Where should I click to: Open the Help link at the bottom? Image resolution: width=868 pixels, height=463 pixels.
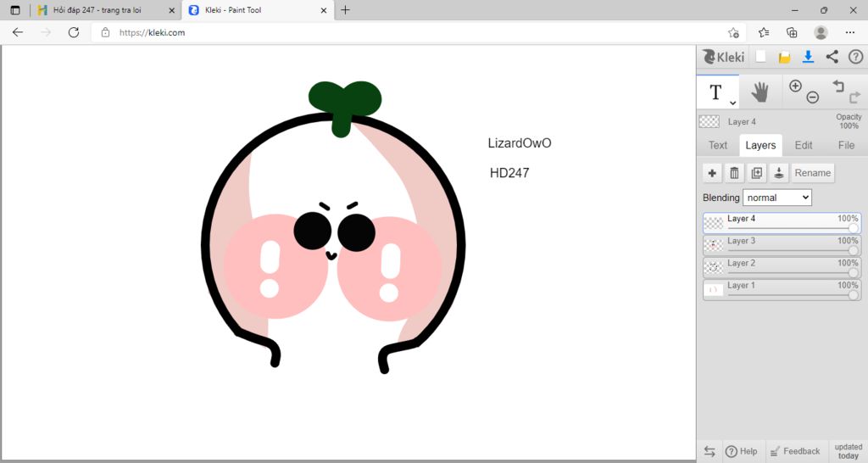coord(742,451)
